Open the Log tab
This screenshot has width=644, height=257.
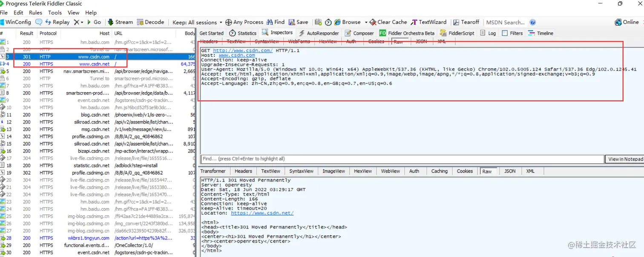tap(488, 33)
